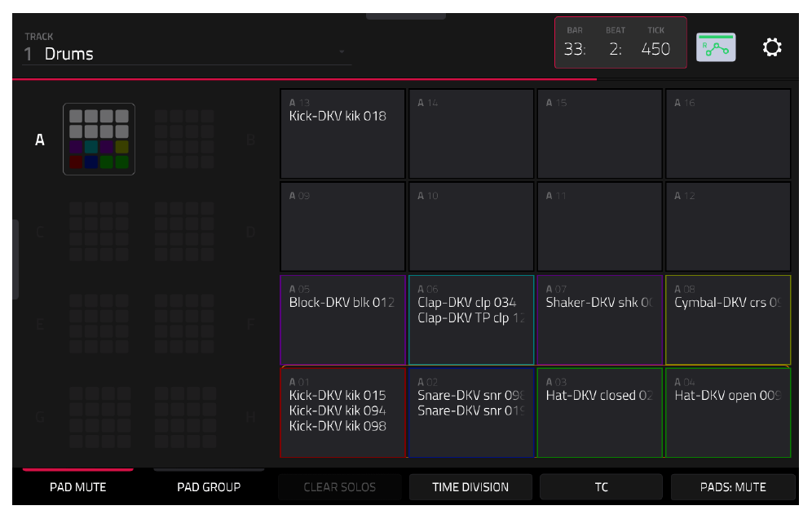Toggle mute on empty pad A10
Viewport: 812px width, 519px height.
pos(471,227)
